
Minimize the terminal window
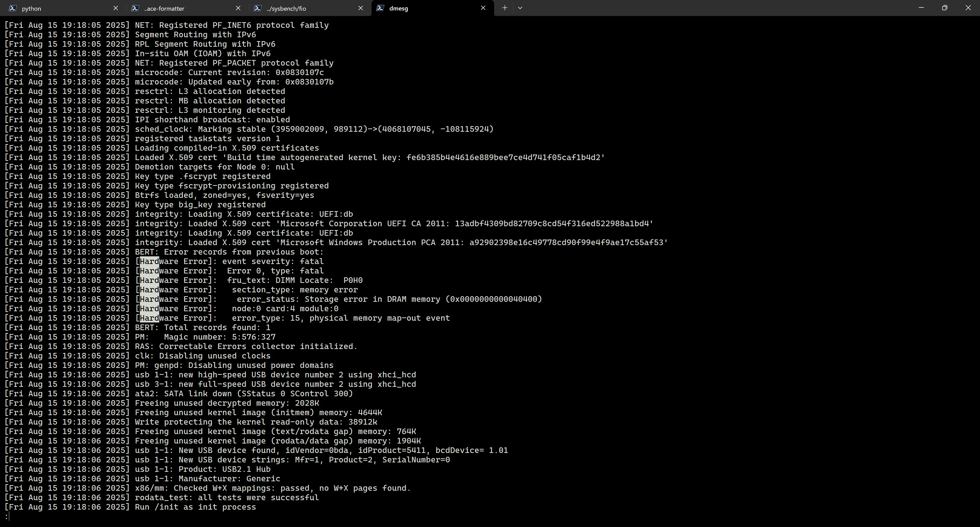921,8
